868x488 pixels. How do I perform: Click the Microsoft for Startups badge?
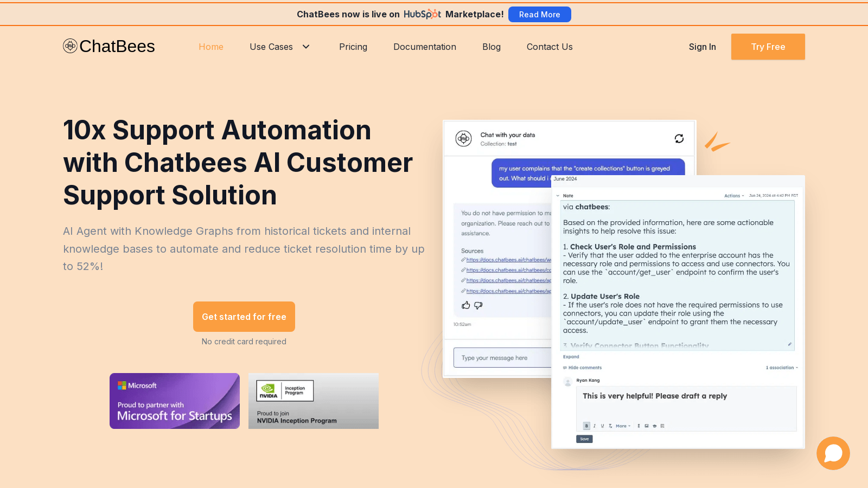pos(175,401)
